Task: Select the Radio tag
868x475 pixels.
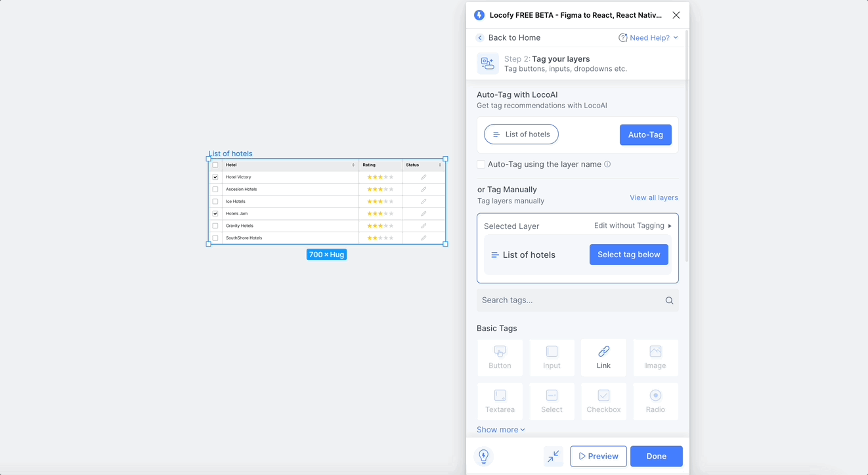Action: pos(655,401)
